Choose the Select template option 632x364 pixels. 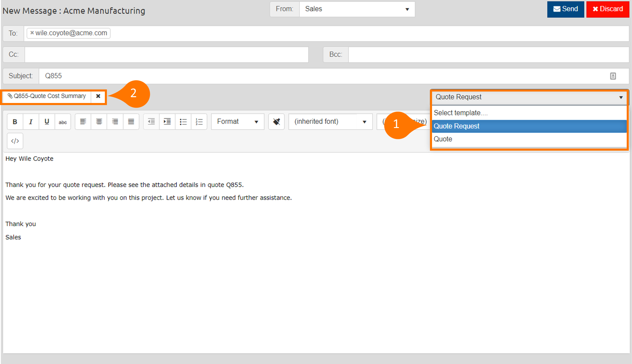(x=460, y=113)
